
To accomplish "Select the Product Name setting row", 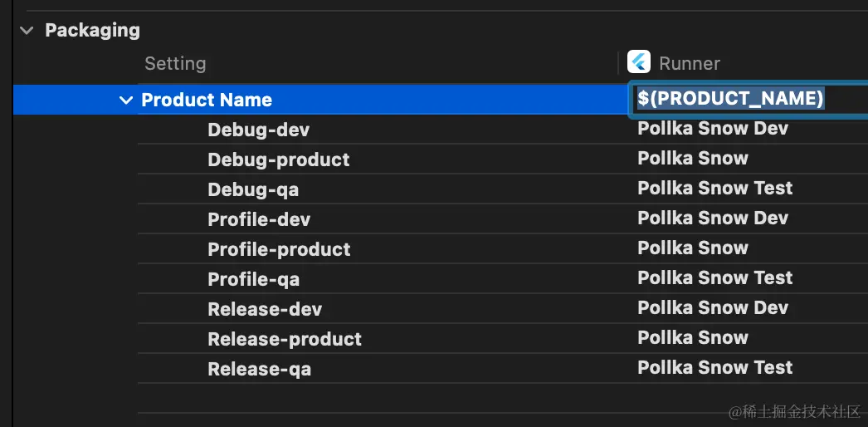I will point(207,101).
